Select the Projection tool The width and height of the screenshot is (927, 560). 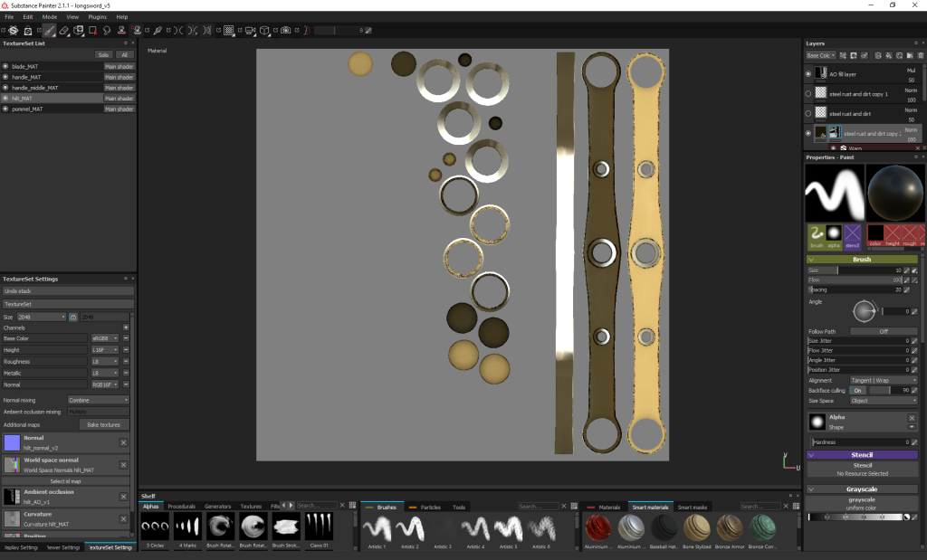(x=78, y=30)
